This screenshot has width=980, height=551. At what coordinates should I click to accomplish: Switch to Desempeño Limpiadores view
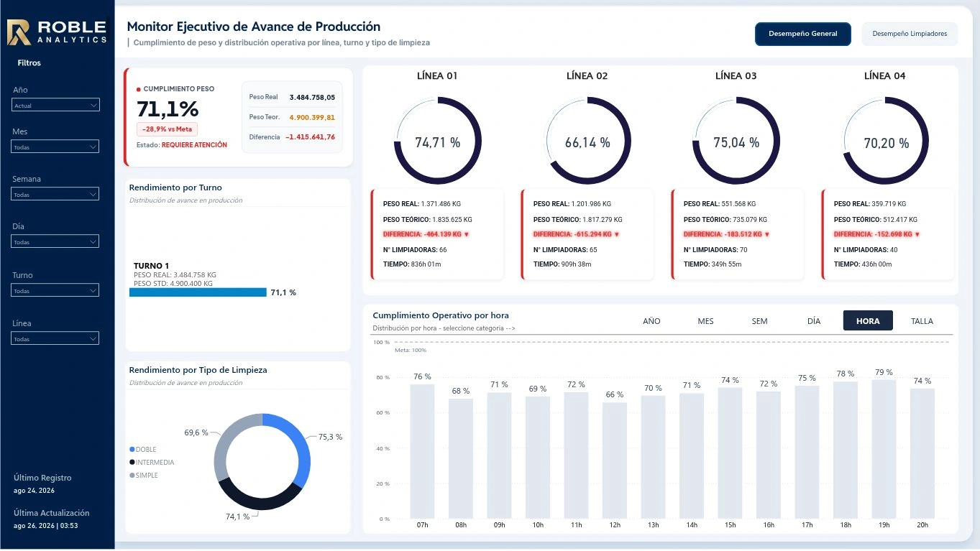[910, 34]
